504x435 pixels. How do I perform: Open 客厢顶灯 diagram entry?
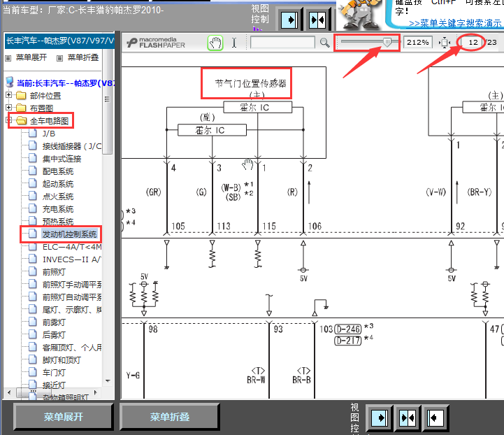click(x=72, y=348)
